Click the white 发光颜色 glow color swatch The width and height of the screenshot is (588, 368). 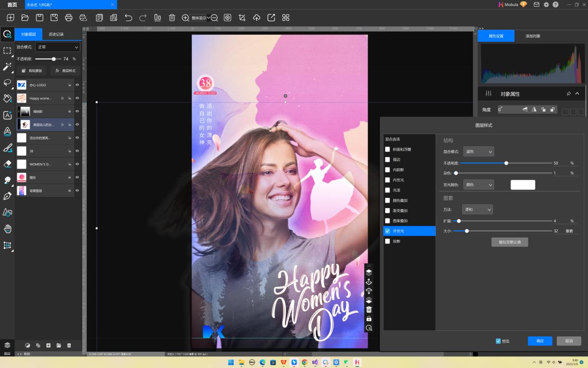click(523, 185)
